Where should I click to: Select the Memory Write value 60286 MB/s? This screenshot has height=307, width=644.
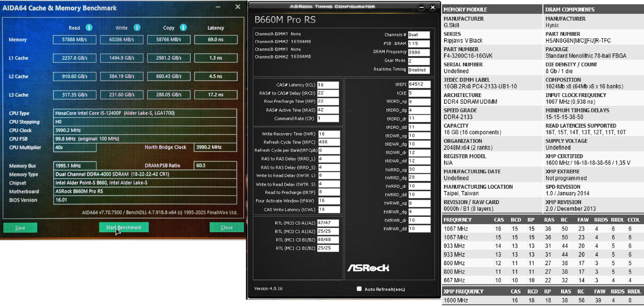coord(122,39)
